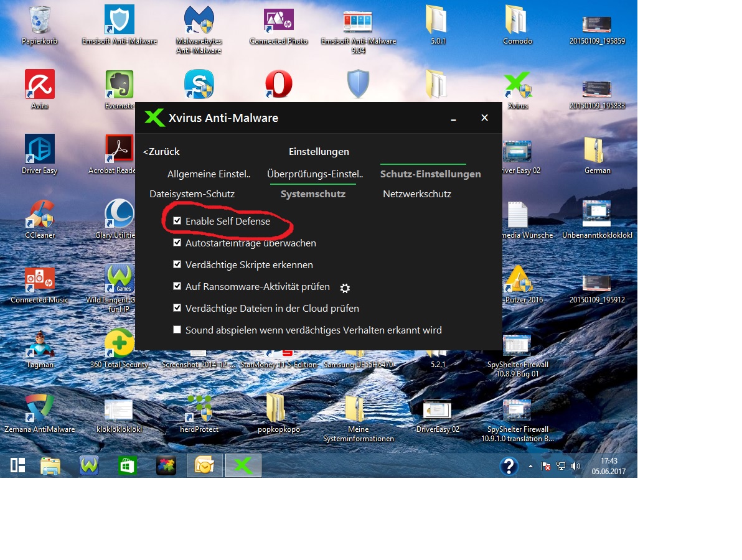
Task: Toggle the Enable Self Defense checkbox
Action: point(177,221)
